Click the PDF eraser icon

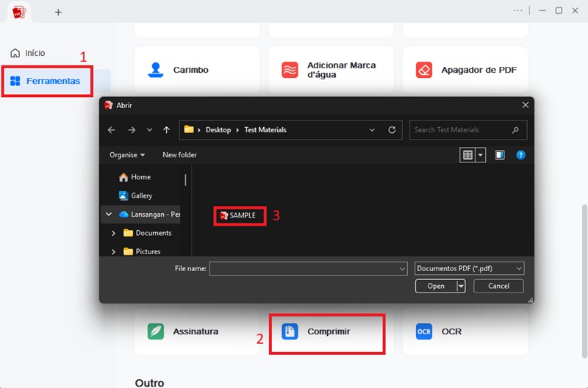[424, 70]
